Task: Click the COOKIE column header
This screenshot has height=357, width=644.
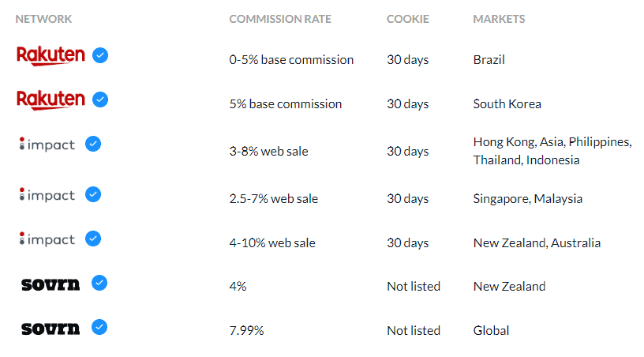Action: tap(408, 19)
